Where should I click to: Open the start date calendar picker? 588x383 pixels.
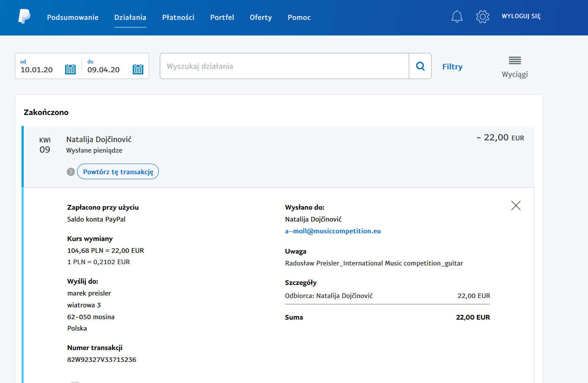[x=70, y=69]
